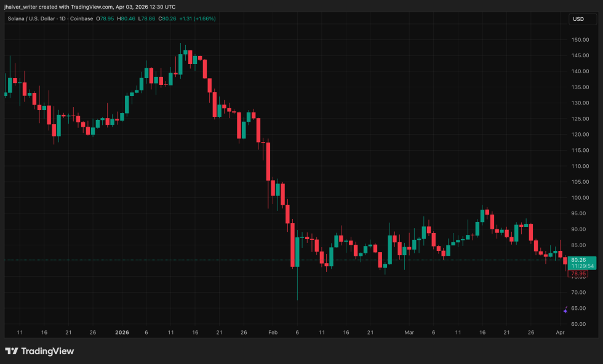
Task: Click the 60.00 price axis label
Action: click(578, 324)
